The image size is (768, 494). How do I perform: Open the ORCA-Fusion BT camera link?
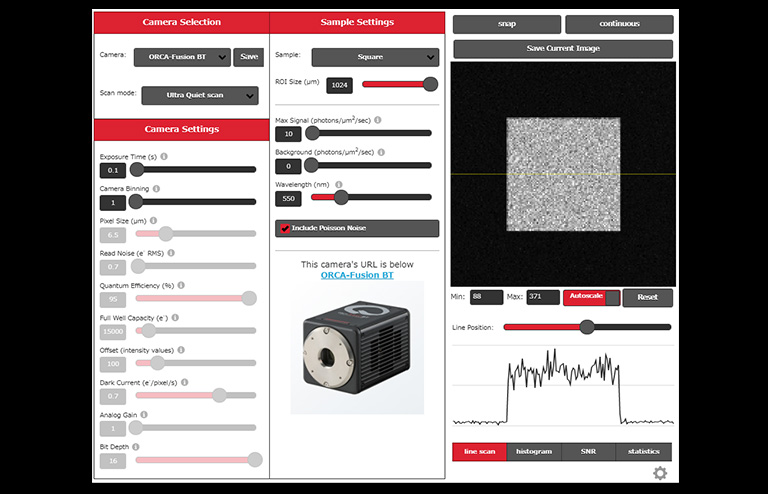357,275
